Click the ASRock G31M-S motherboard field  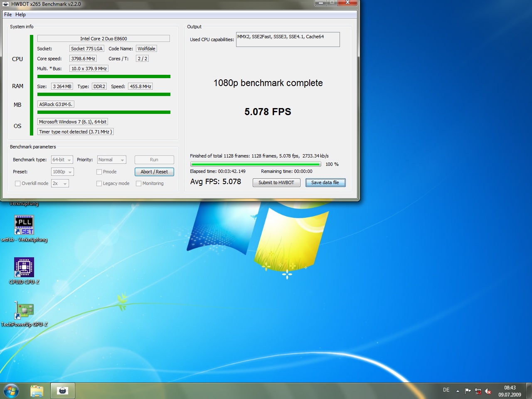[x=56, y=104]
